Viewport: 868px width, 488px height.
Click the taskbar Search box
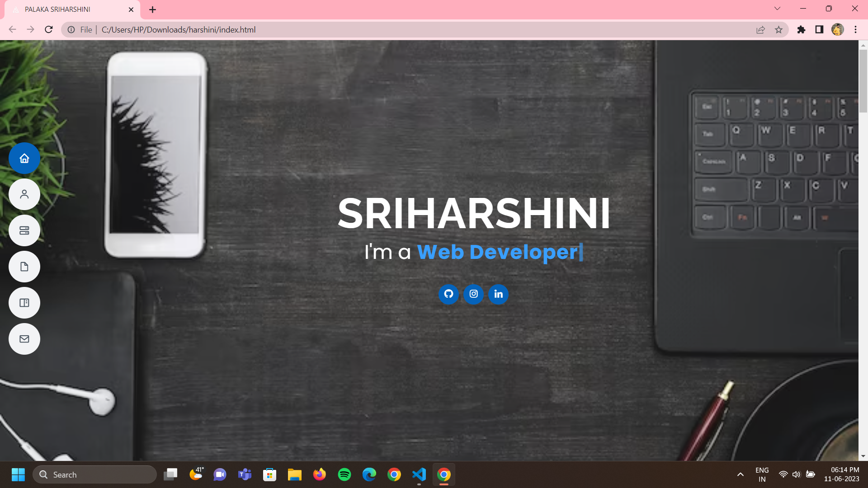click(94, 474)
